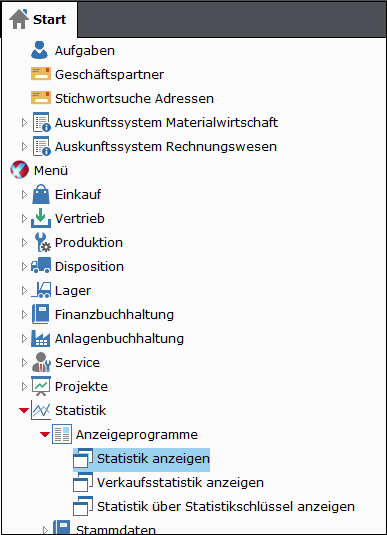This screenshot has width=387, height=535.
Task: Expand the Auskunftssystem Materialwirtschaft node
Action: coord(24,122)
